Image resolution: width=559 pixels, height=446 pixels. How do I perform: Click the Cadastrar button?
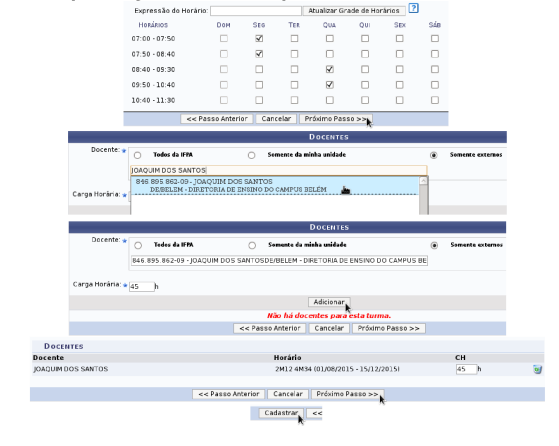[x=281, y=413]
